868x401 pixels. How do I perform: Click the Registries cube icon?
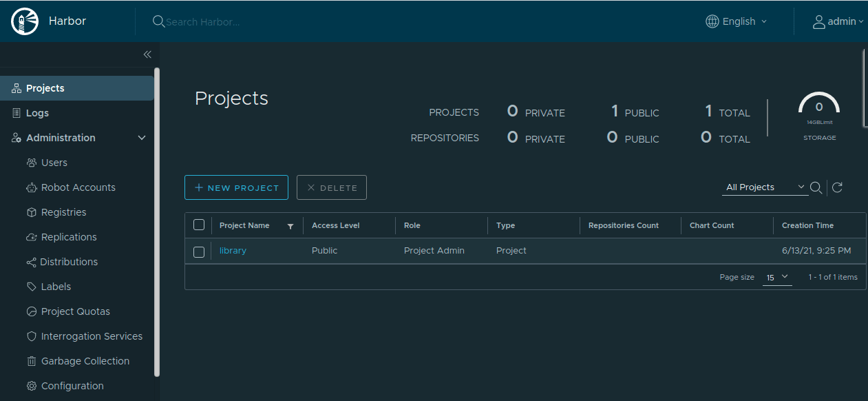(x=31, y=212)
